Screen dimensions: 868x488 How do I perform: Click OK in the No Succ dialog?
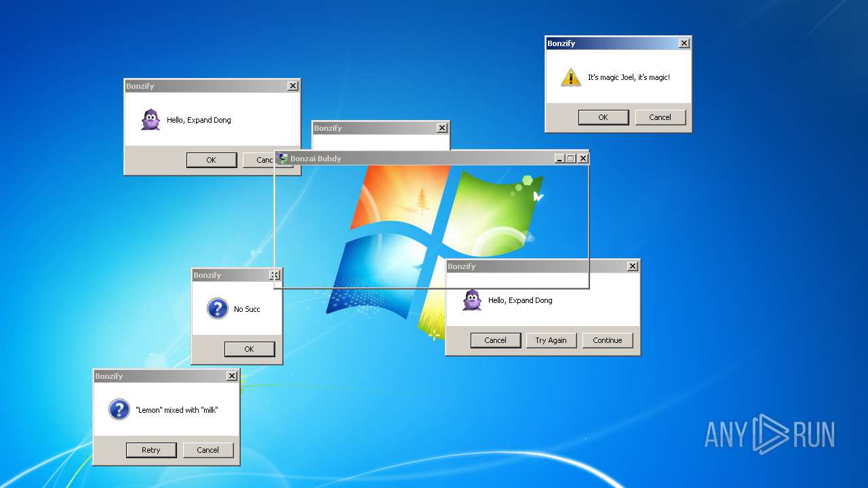[x=249, y=349]
